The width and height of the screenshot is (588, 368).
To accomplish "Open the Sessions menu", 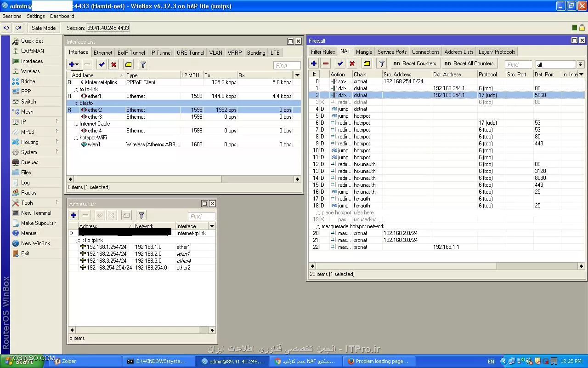I will coord(12,16).
